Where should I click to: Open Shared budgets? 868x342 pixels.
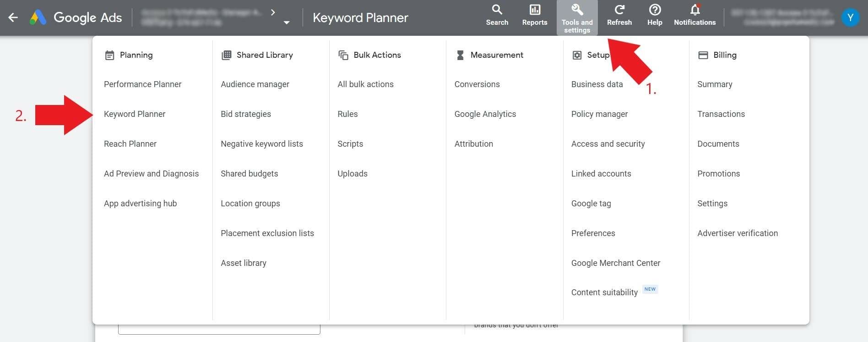(249, 174)
